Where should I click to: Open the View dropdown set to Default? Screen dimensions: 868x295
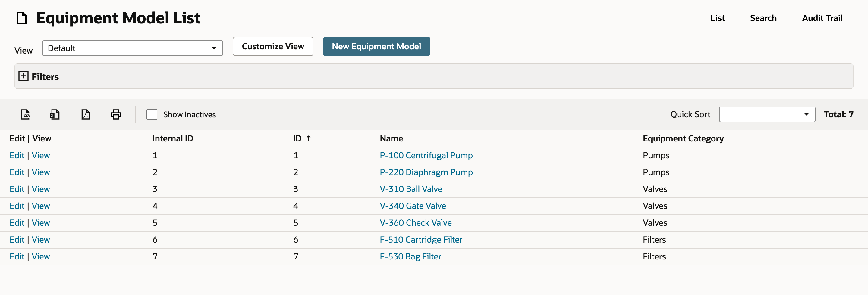tap(132, 48)
